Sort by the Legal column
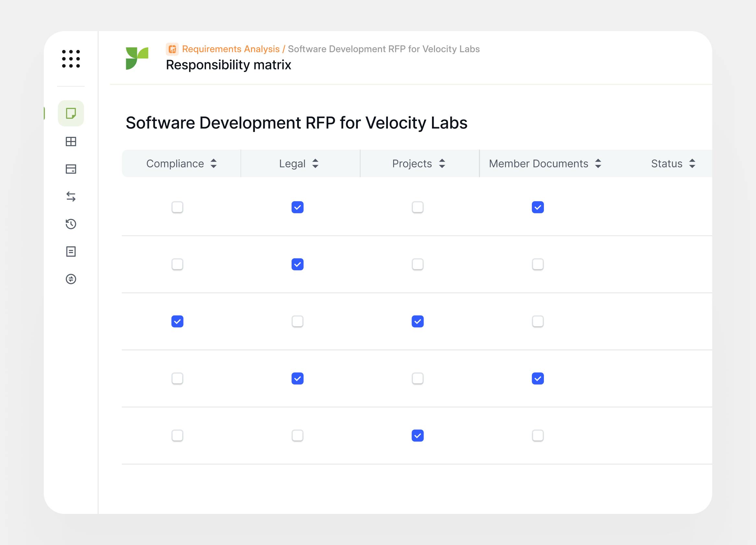 (315, 164)
